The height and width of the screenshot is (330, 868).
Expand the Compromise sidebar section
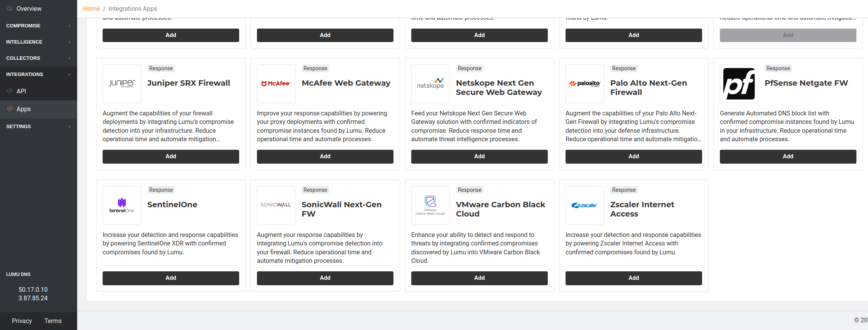pos(38,26)
